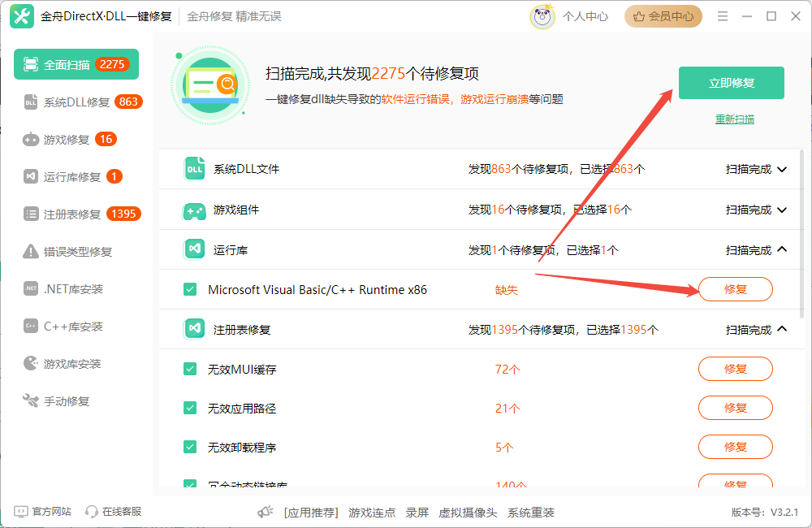Click the megaphone announcement icon
This screenshot has height=528, width=812.
(266, 512)
